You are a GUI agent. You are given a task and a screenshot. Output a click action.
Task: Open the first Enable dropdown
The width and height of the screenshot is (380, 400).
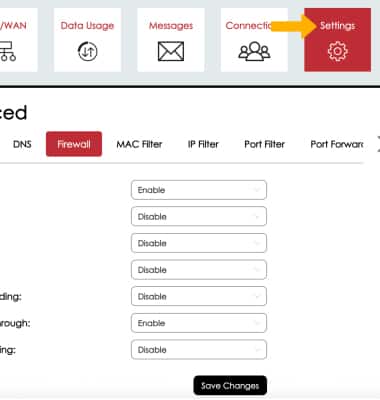[199, 190]
